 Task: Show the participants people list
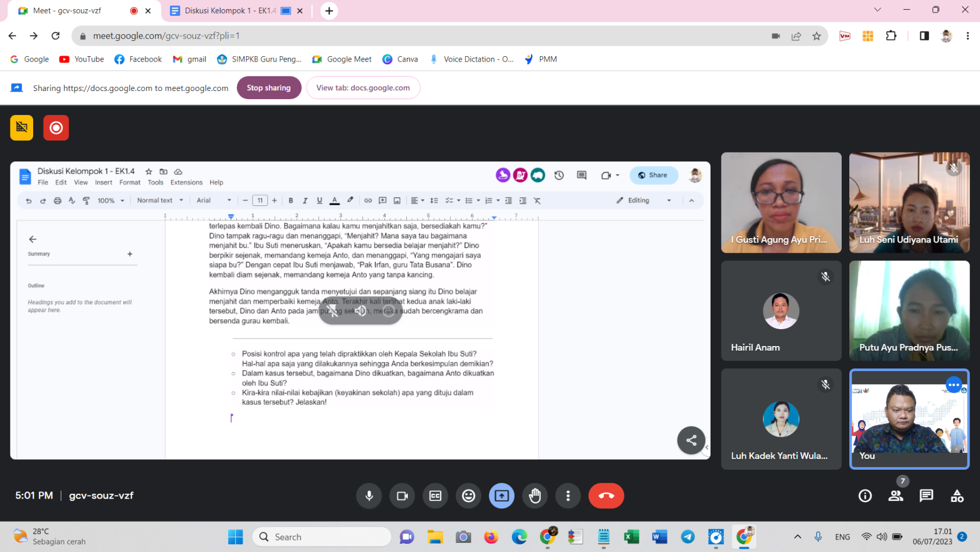click(x=896, y=496)
